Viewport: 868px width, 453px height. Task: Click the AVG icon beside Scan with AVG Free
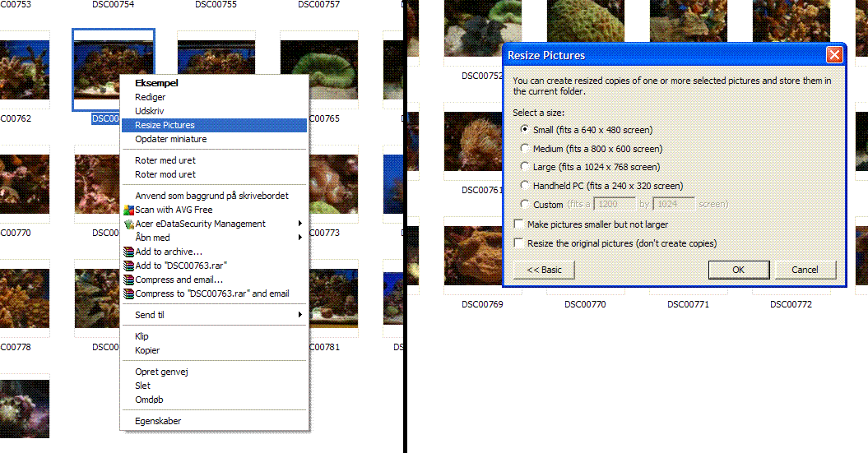click(x=128, y=210)
